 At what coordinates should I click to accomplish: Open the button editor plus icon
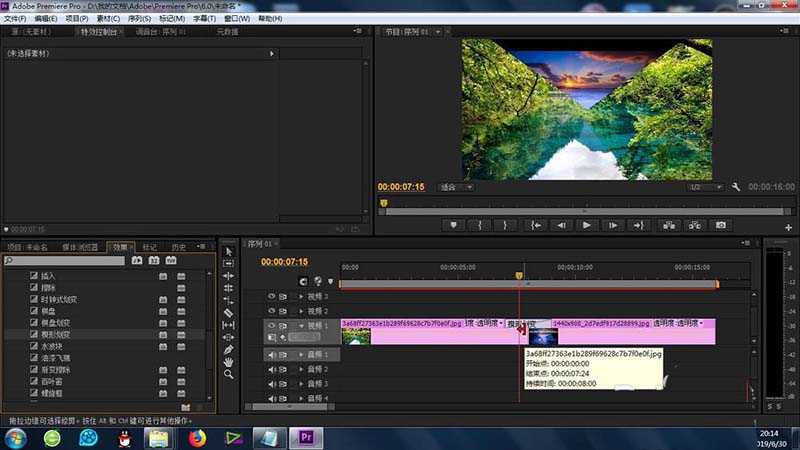pos(788,228)
